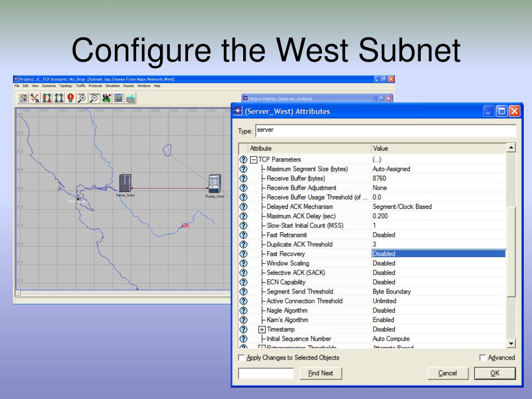Click the map's horizontal scroll-left arrow
Image resolution: width=532 pixels, height=399 pixels.
click(18, 293)
